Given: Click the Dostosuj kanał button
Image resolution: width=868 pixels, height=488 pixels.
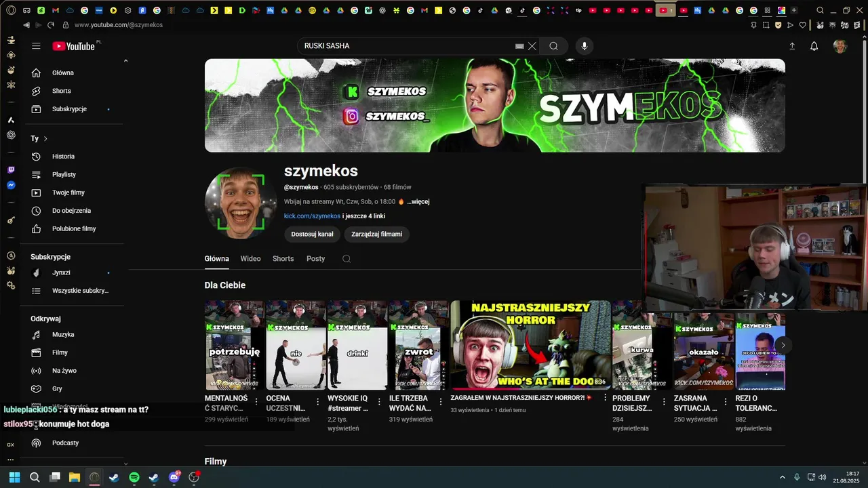Looking at the screenshot, I should point(312,234).
